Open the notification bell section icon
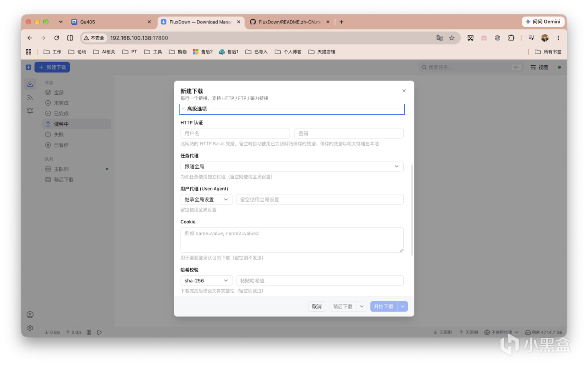Image resolution: width=588 pixels, height=365 pixels. (30, 111)
